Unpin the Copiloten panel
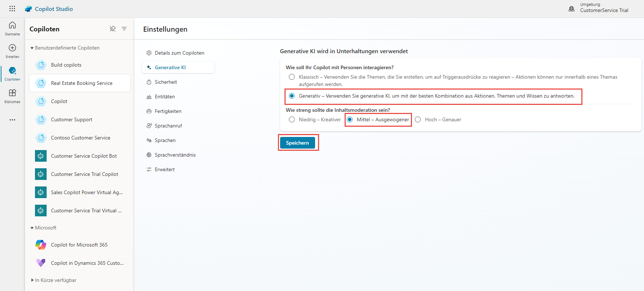The width and height of the screenshot is (644, 291). [113, 29]
